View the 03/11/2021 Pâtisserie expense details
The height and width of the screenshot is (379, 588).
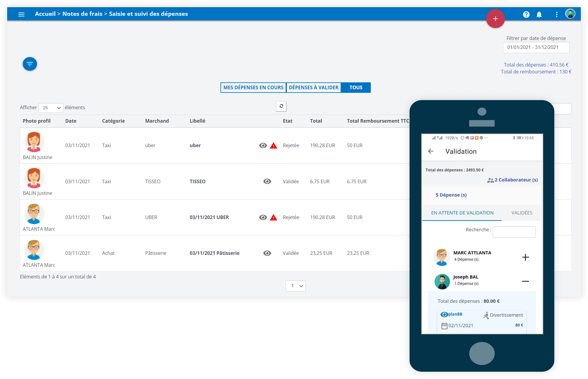[x=267, y=253]
